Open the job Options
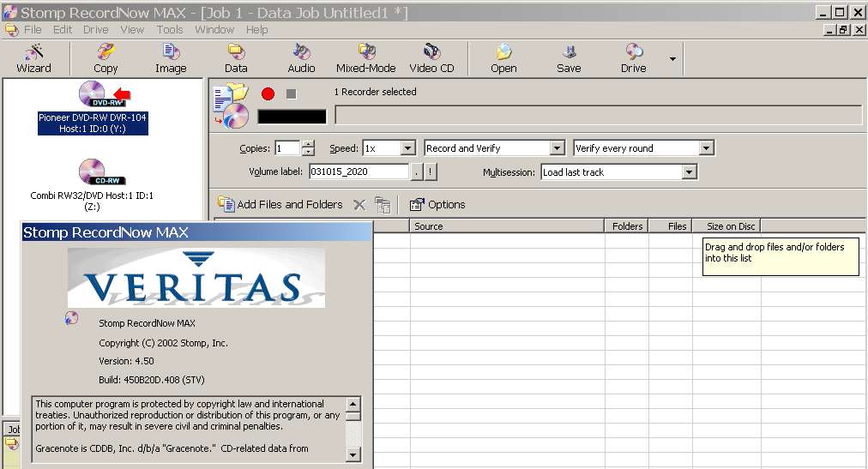Image resolution: width=868 pixels, height=469 pixels. (437, 204)
